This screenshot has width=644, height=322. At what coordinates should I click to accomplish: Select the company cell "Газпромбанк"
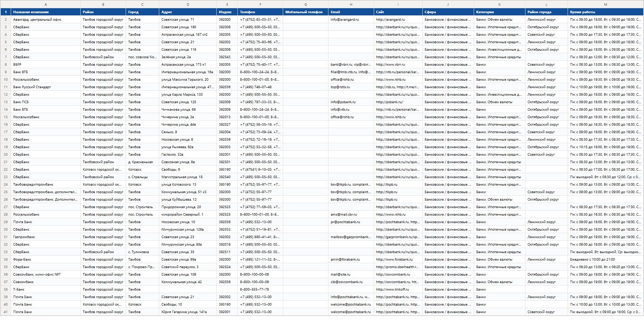click(46, 237)
